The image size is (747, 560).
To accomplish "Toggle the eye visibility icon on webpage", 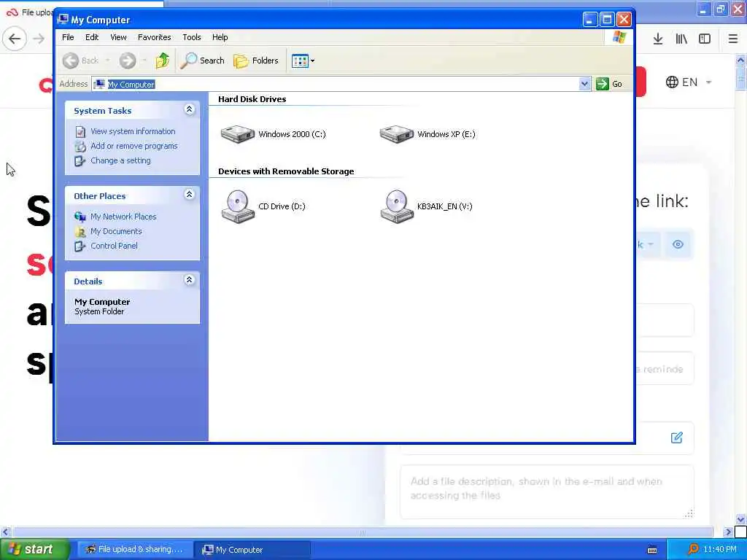I will pos(678,244).
